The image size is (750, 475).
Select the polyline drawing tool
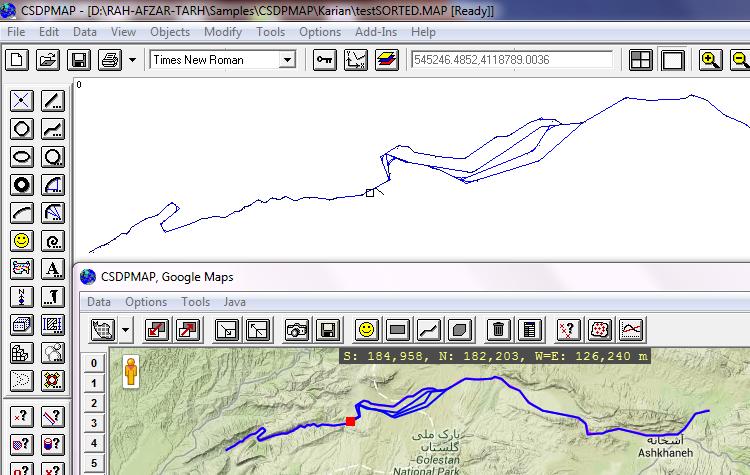(x=53, y=129)
